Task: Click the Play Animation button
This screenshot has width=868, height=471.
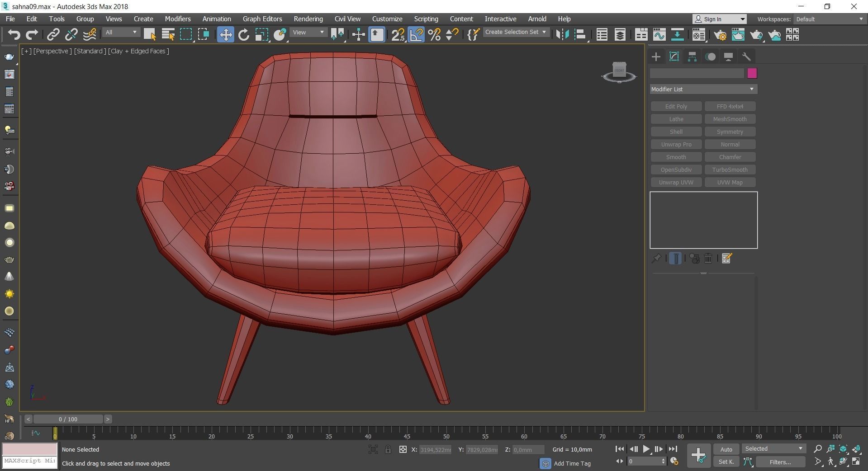Action: [x=646, y=449]
